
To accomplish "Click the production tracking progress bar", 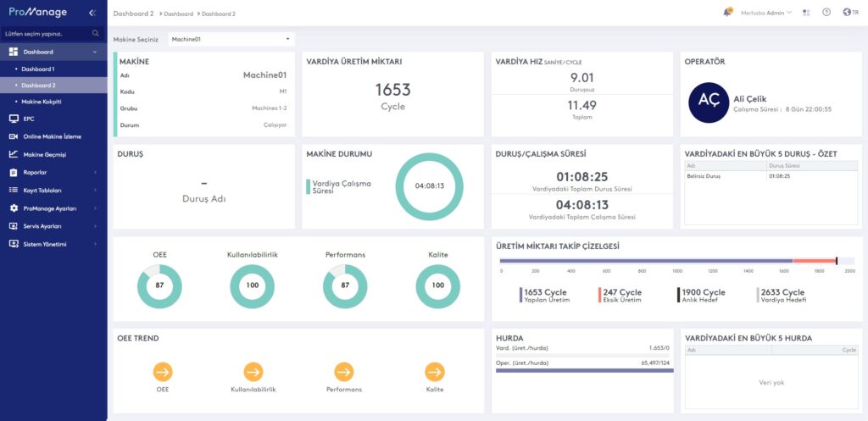I will pos(668,261).
